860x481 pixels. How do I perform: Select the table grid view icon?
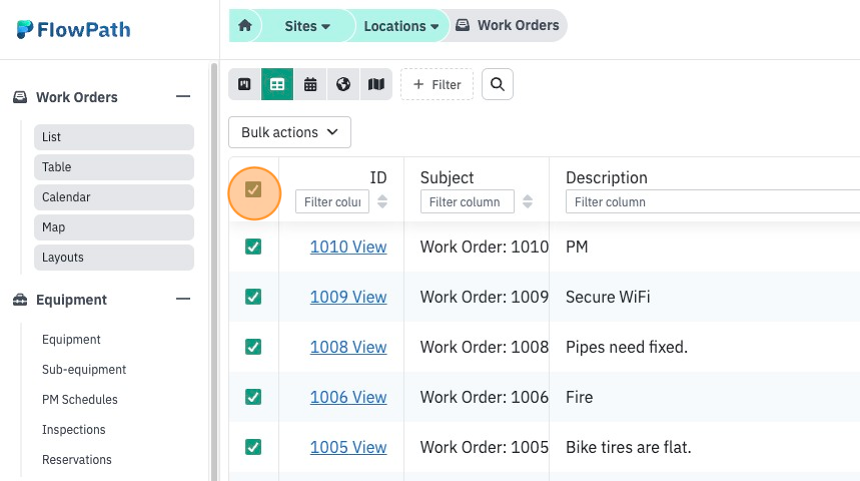pos(277,84)
